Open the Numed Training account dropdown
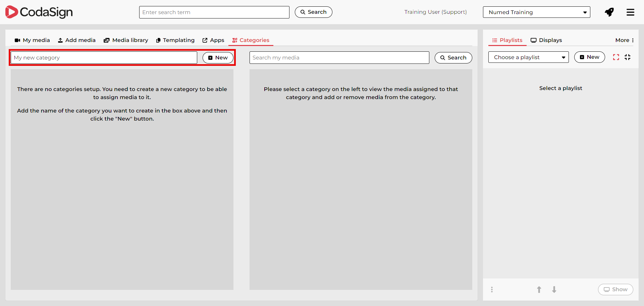Viewport: 644px width, 306px height. pos(536,12)
